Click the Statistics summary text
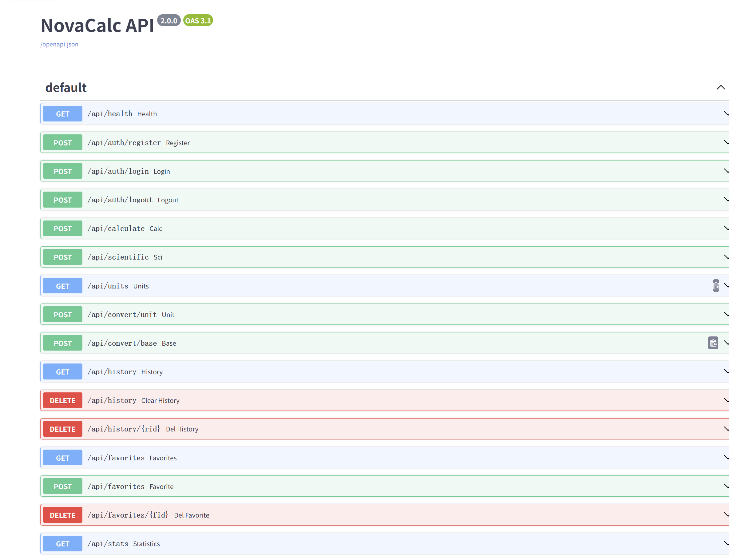729x560 pixels. tap(147, 544)
